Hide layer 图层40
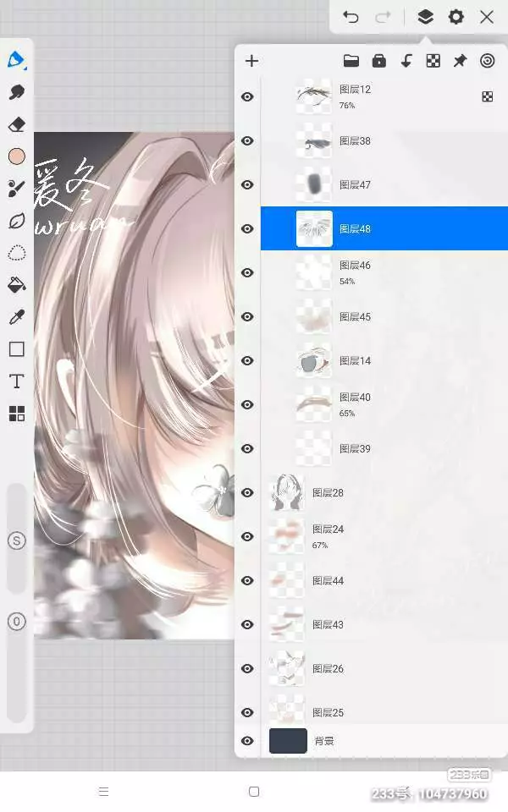This screenshot has width=508, height=812. click(x=248, y=404)
